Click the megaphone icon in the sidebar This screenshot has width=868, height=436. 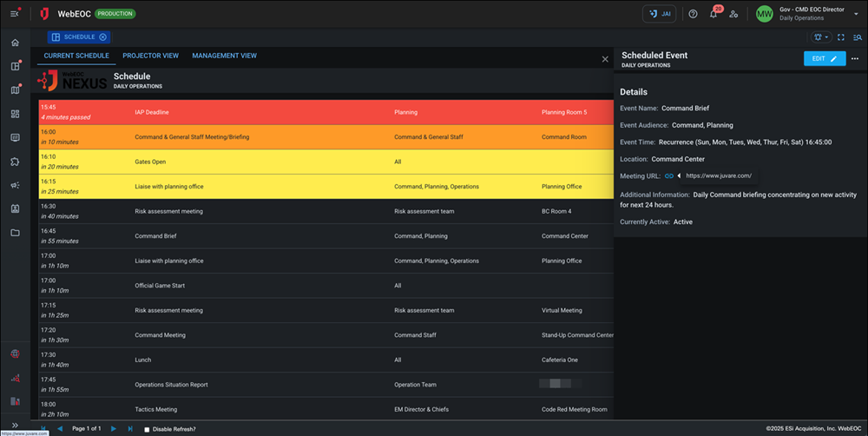[15, 185]
